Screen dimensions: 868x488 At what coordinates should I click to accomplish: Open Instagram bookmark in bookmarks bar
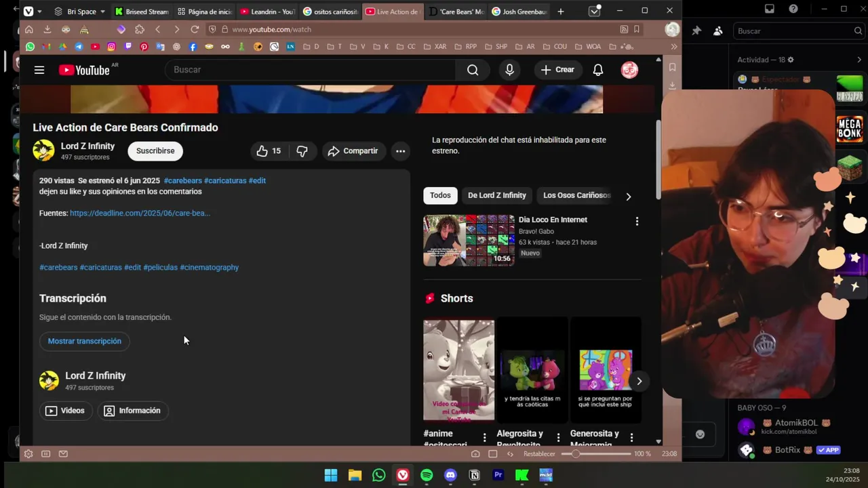(x=111, y=47)
